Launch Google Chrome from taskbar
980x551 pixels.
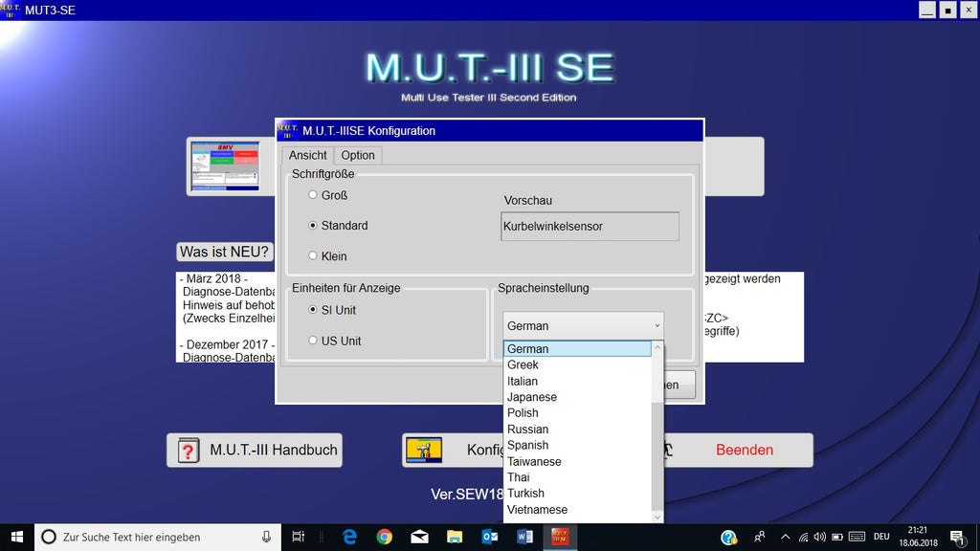coord(385,537)
